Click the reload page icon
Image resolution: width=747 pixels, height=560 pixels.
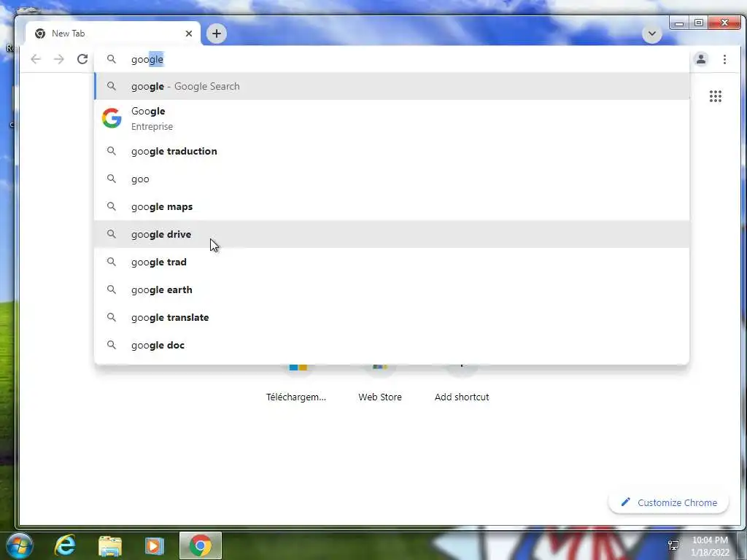coord(82,59)
